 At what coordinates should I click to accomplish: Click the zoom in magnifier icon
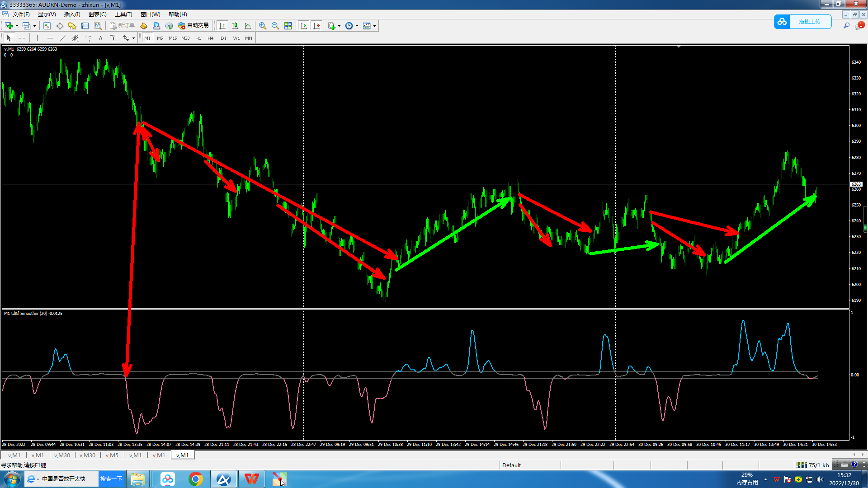point(262,26)
